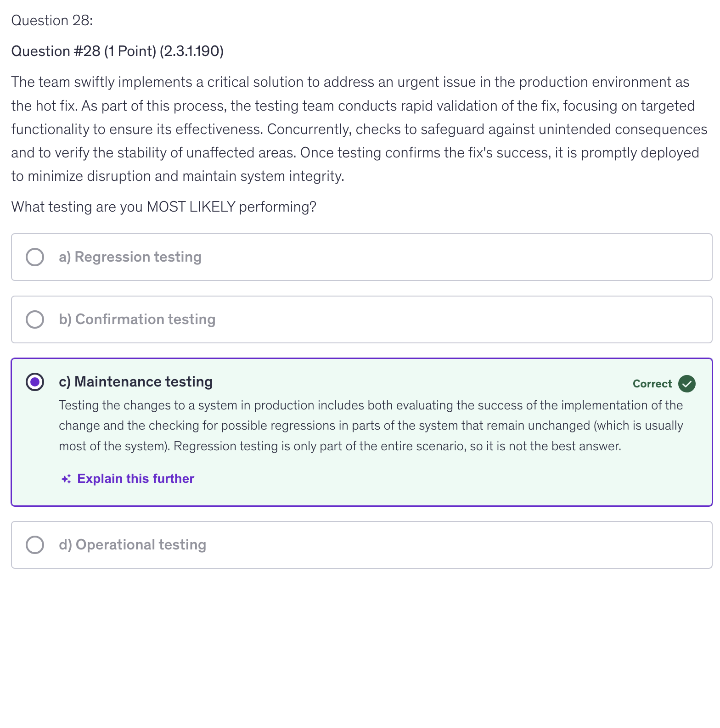
Task: Click the empty right side of Operational testing card
Action: (505, 545)
